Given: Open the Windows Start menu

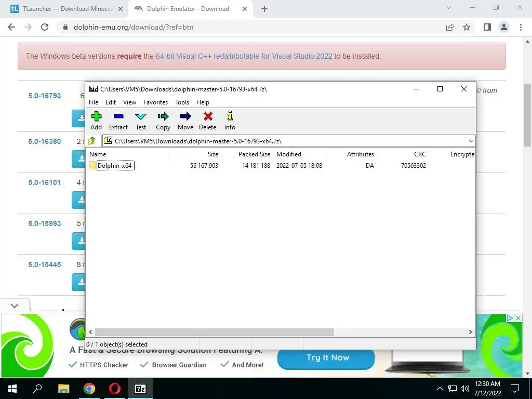Looking at the screenshot, I should point(12,389).
